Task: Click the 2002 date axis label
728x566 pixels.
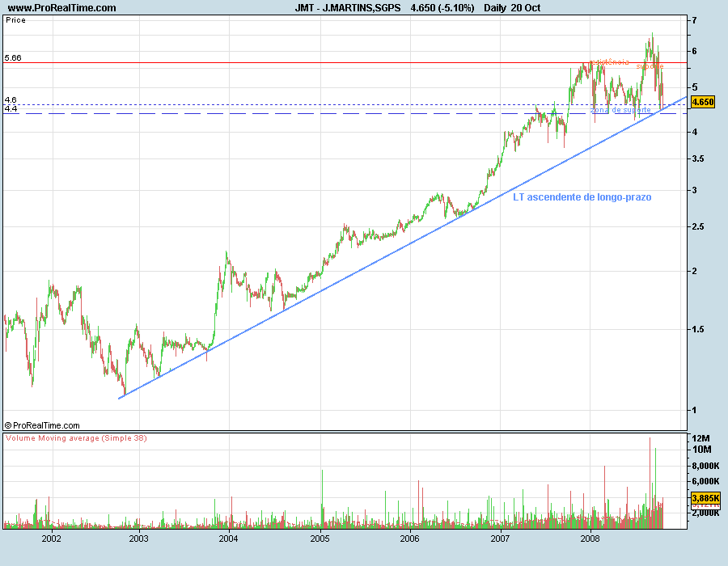Action: (x=52, y=539)
